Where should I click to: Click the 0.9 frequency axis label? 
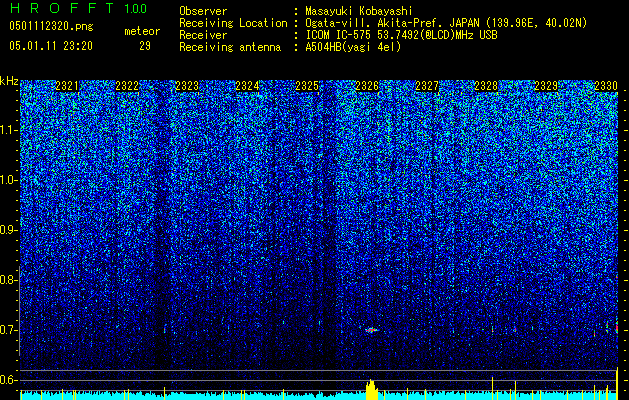pos(8,230)
